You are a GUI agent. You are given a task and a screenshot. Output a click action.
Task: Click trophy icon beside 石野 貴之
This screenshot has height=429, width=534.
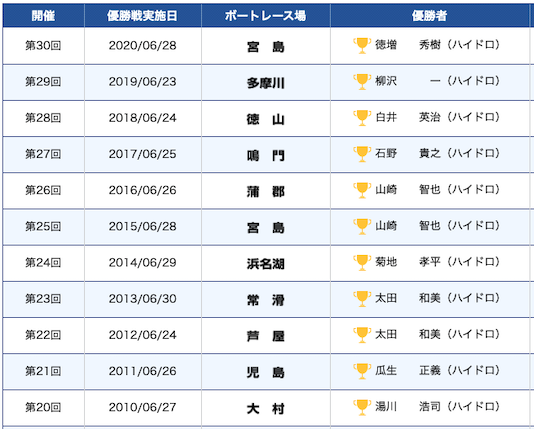[x=362, y=154]
